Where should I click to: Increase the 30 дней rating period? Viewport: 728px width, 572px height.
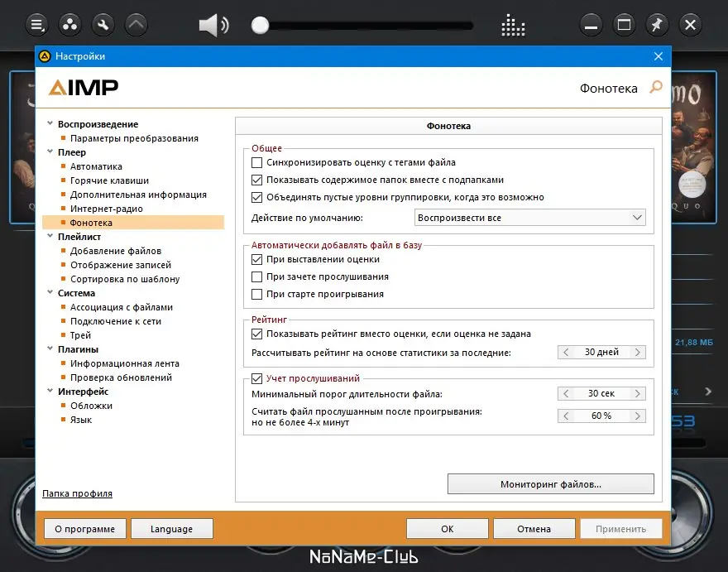pos(638,352)
